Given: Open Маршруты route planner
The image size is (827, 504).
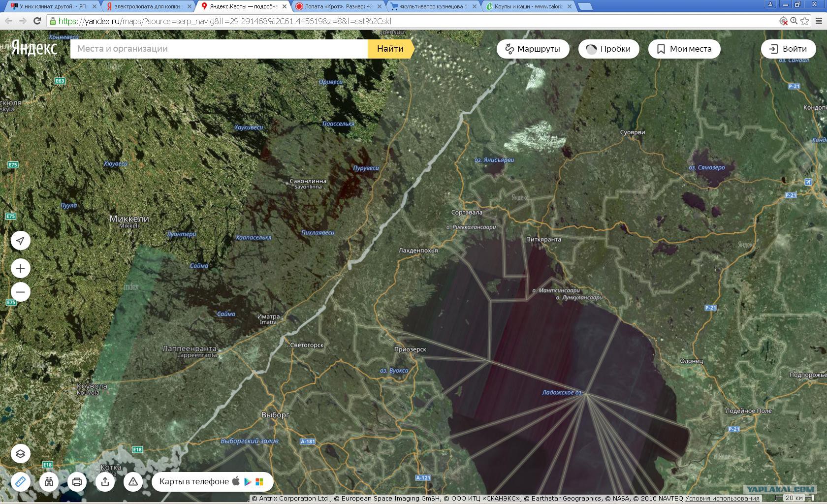Looking at the screenshot, I should coord(533,49).
